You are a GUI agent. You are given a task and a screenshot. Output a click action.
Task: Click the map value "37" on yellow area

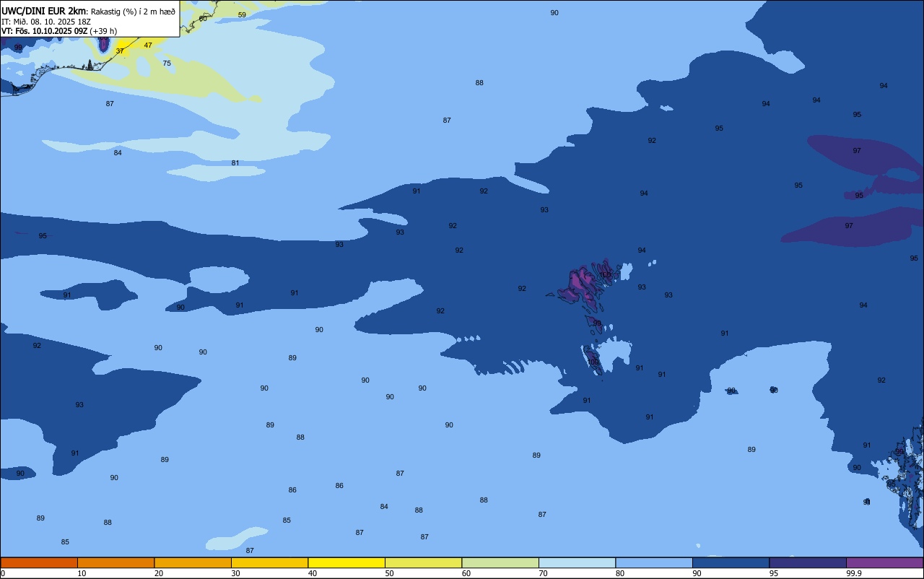[x=120, y=51]
